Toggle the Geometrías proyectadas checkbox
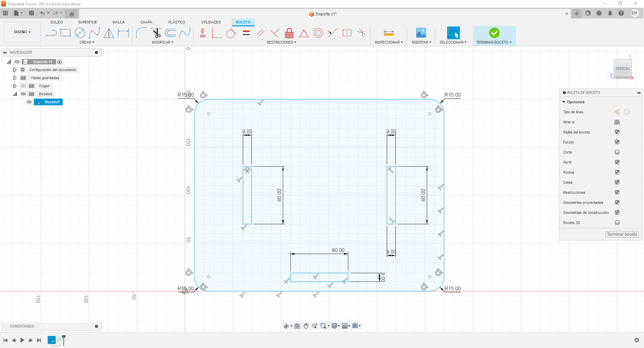Viewport: 644px width, 348px height. [x=617, y=202]
